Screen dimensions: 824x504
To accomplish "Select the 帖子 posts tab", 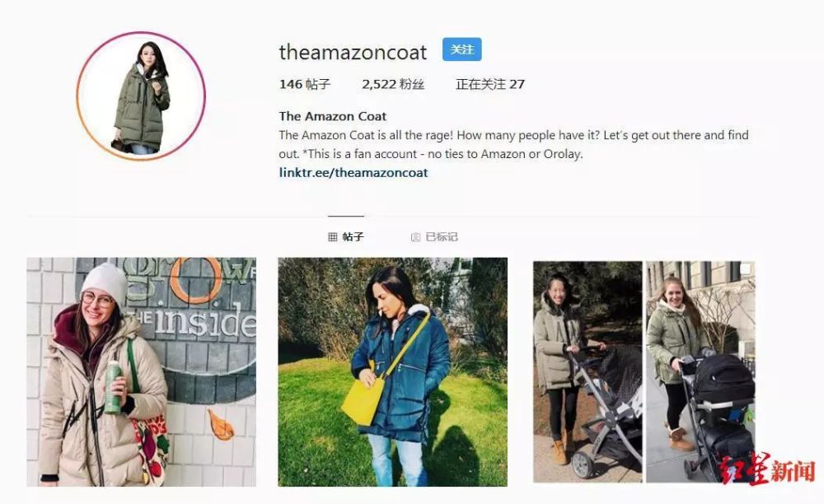I will coord(346,237).
